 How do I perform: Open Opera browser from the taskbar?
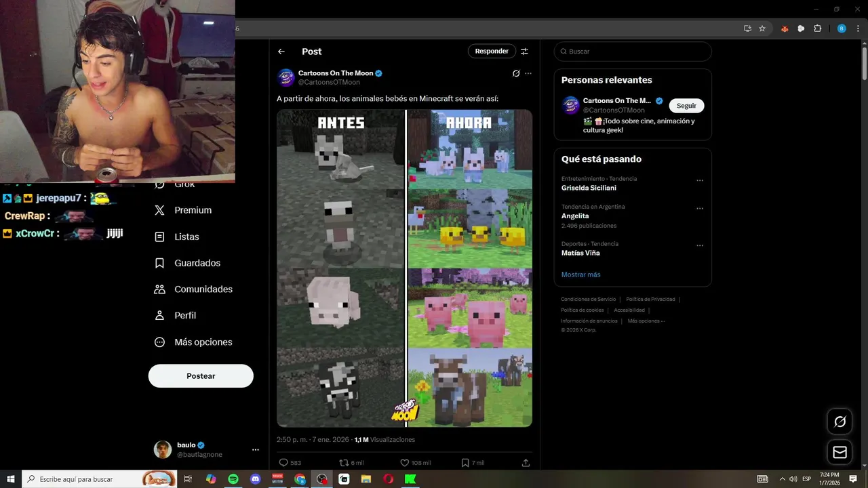point(389,479)
